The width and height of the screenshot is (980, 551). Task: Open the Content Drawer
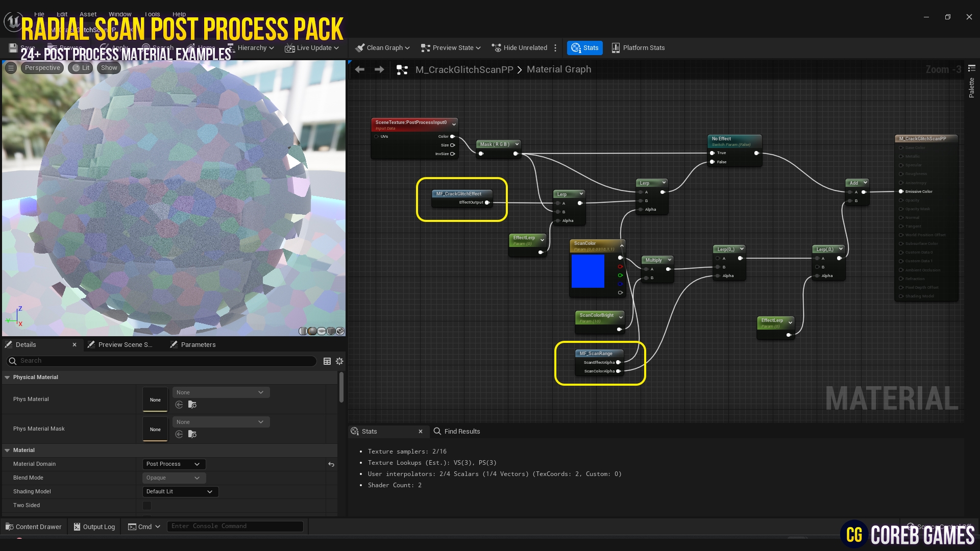(x=33, y=527)
